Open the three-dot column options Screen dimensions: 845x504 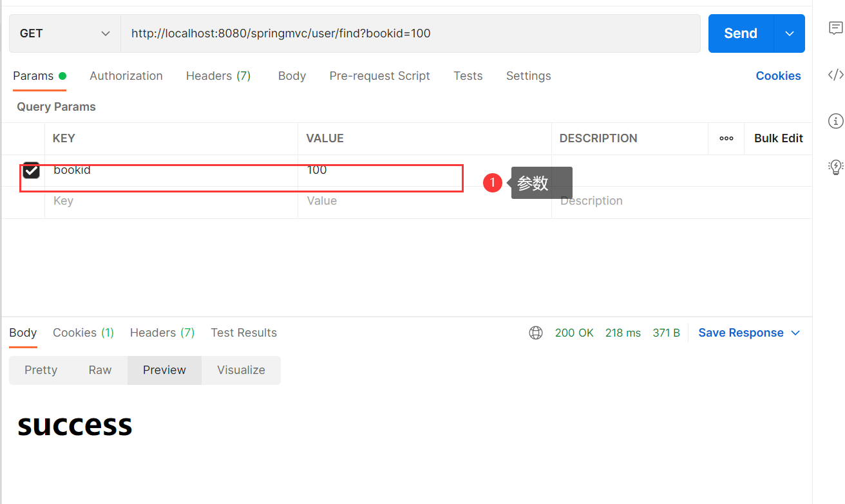click(726, 138)
